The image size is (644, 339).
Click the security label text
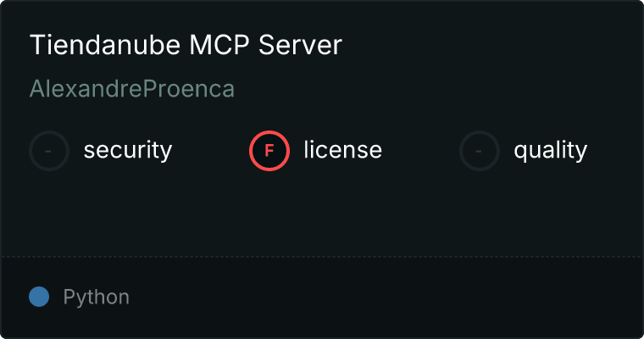128,151
